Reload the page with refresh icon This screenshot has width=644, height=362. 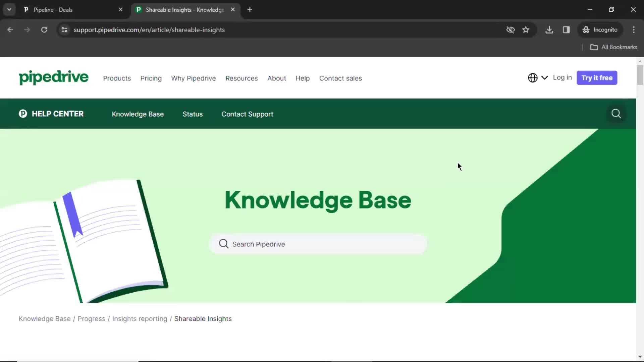(x=44, y=30)
